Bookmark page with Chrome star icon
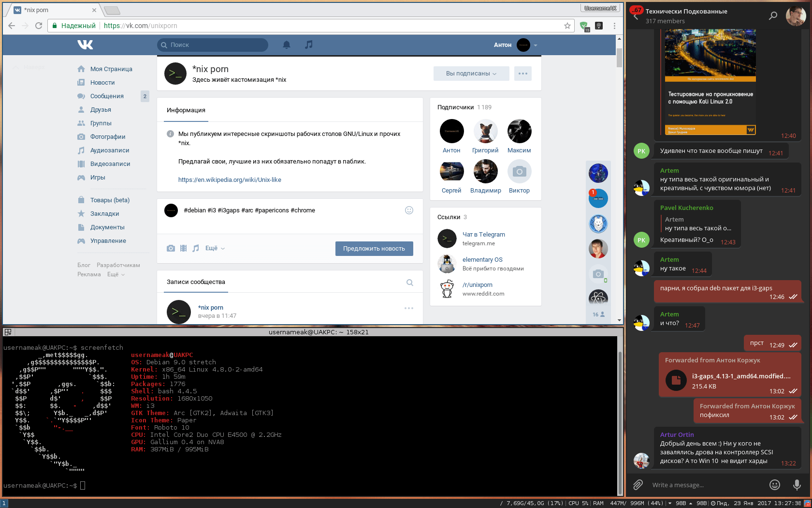Screen dimensions: 812x508 pos(567,26)
